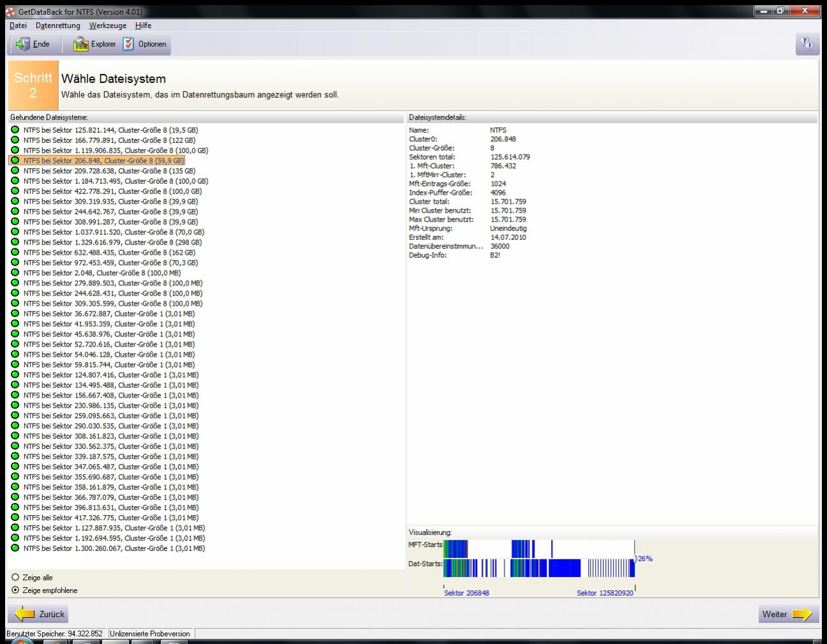Screen dimensions: 827x644
Task: Select the "Zeige empfohlene" radio button
Action: [x=15, y=590]
